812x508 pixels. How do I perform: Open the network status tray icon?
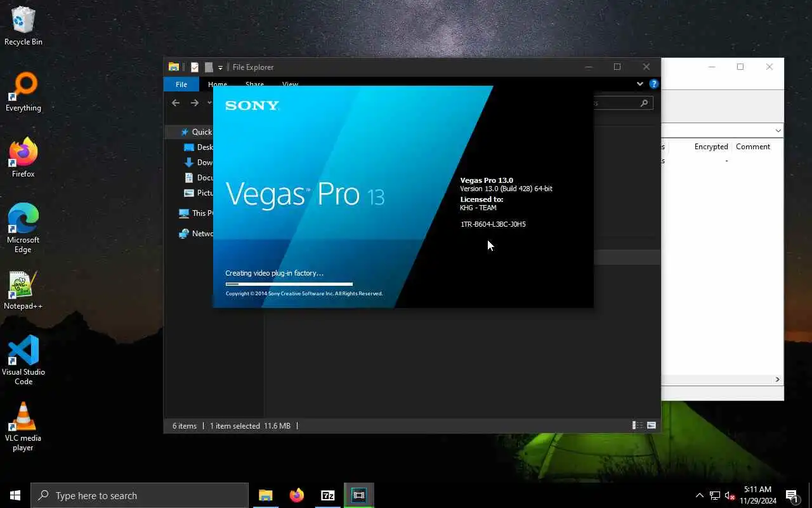point(715,495)
